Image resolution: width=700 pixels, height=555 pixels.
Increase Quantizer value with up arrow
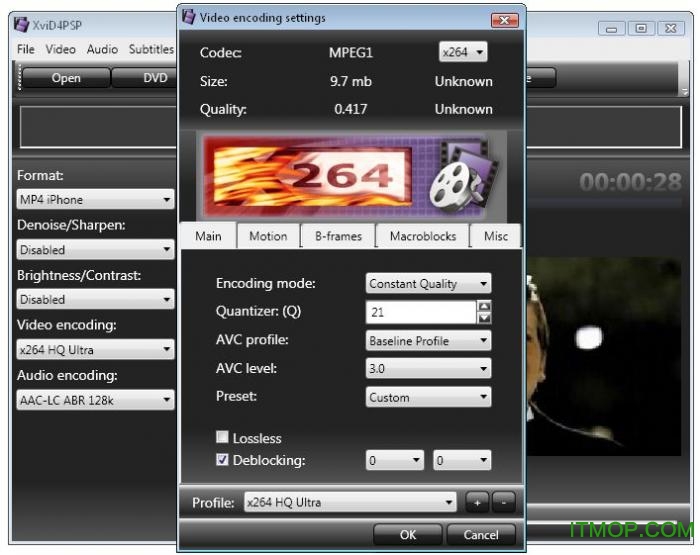coord(484,306)
